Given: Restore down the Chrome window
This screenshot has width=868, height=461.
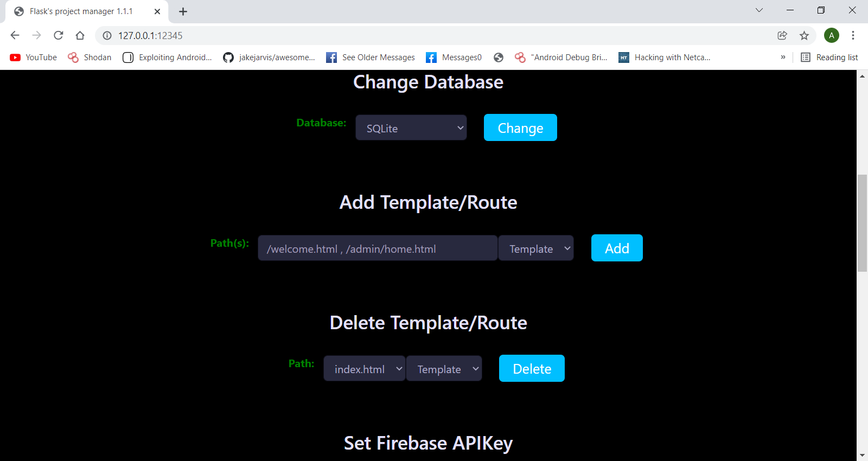Looking at the screenshot, I should [x=821, y=10].
